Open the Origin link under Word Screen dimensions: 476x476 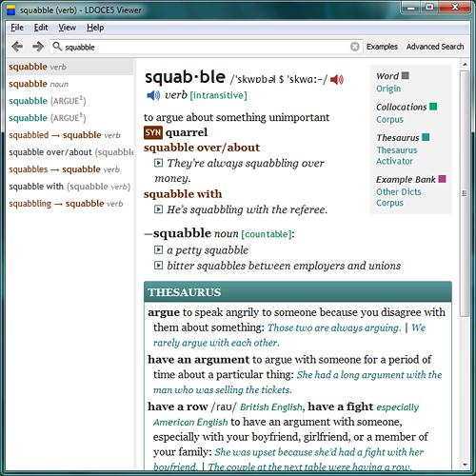coord(388,89)
